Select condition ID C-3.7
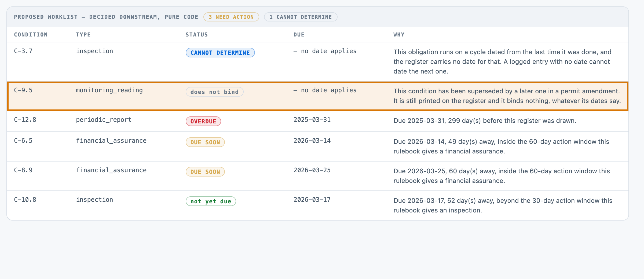 (x=23, y=51)
